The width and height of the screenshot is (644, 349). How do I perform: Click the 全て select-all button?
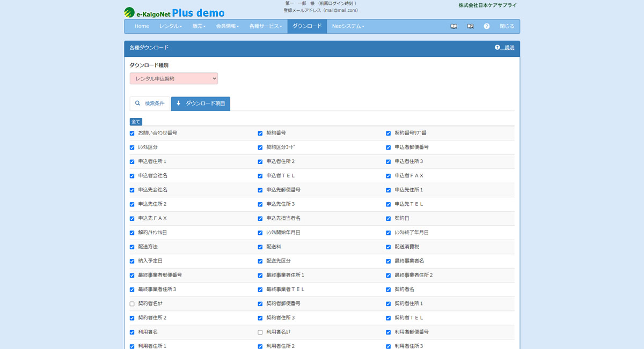[136, 122]
